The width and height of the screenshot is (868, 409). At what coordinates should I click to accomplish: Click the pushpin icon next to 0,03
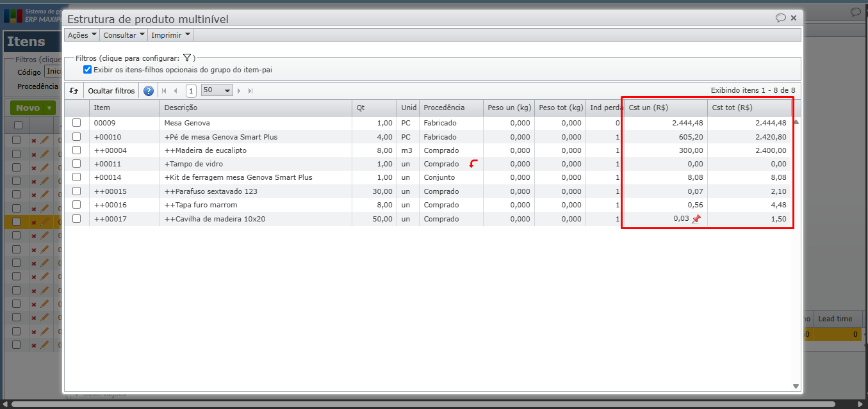(696, 219)
